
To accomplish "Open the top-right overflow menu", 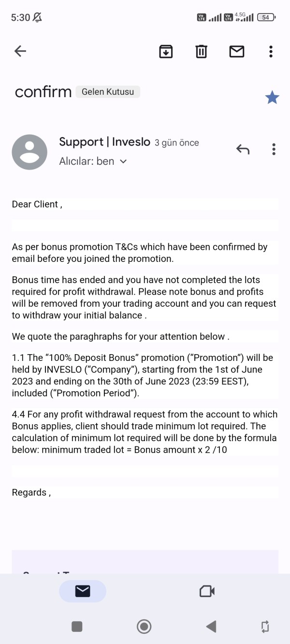I will coord(271,51).
